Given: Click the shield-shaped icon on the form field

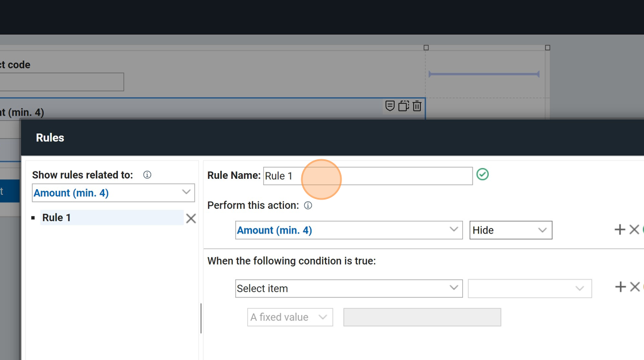Looking at the screenshot, I should pyautogui.click(x=390, y=106).
